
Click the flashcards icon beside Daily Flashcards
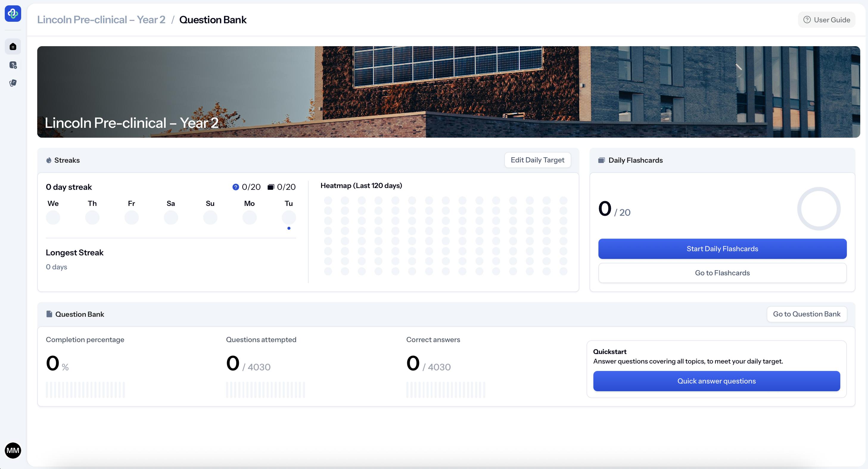pos(601,160)
